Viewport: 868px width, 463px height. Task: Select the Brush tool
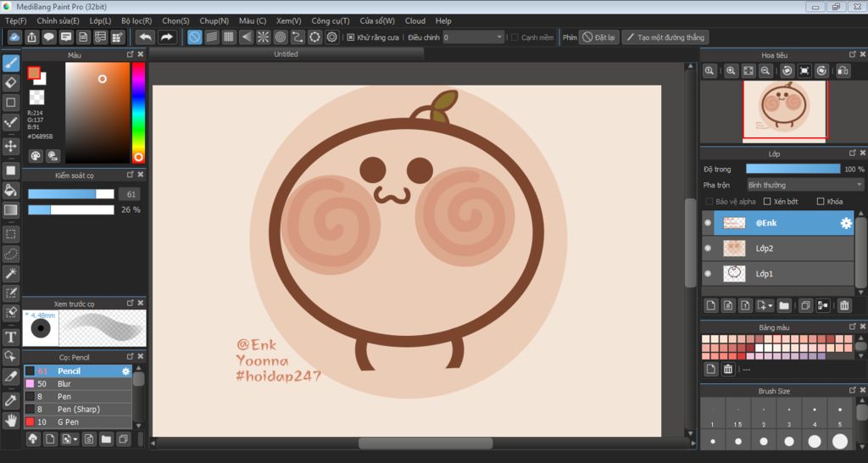[x=10, y=63]
